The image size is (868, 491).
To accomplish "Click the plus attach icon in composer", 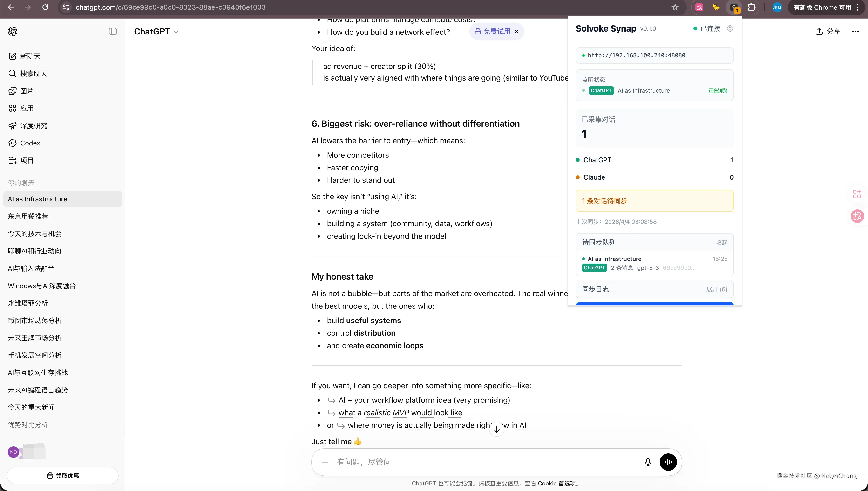I will click(x=325, y=462).
